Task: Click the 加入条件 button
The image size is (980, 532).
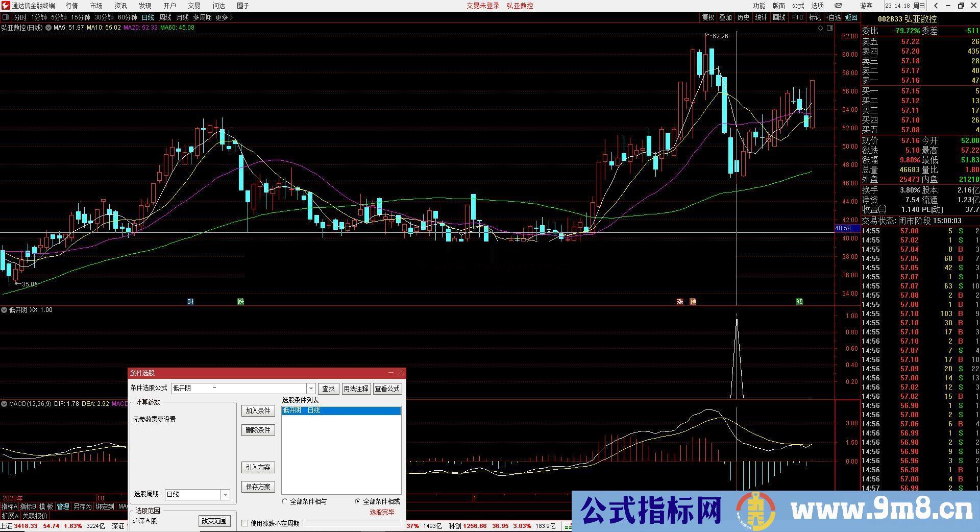Action: [258, 410]
